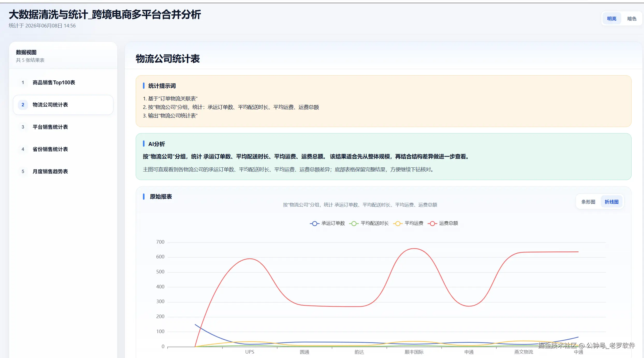Image resolution: width=644 pixels, height=358 pixels.
Task: Click prompt line 1. 基于"订单物流关联表"
Action: tap(170, 99)
